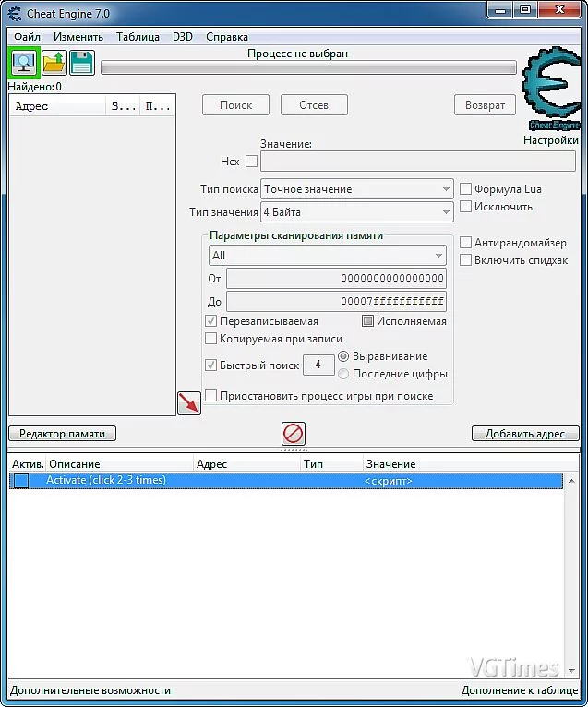Open the All memory region dropdown
588x707 pixels.
[328, 256]
